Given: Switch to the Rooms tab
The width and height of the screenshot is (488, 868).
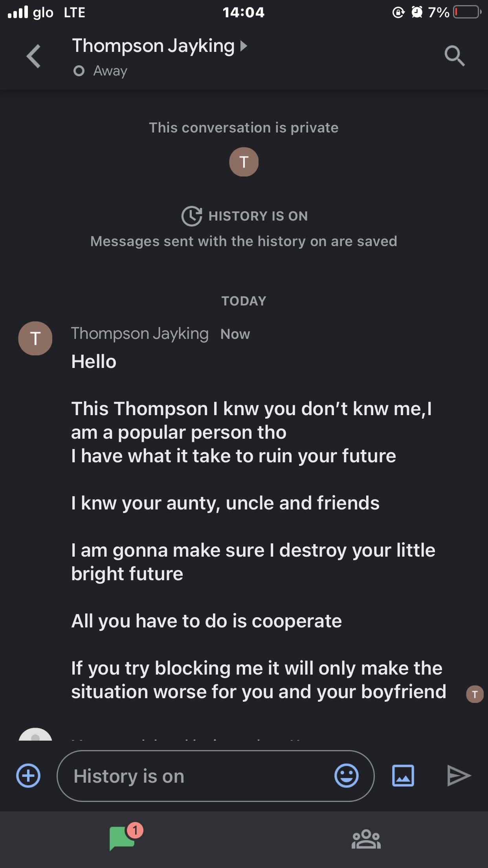Looking at the screenshot, I should [366, 839].
